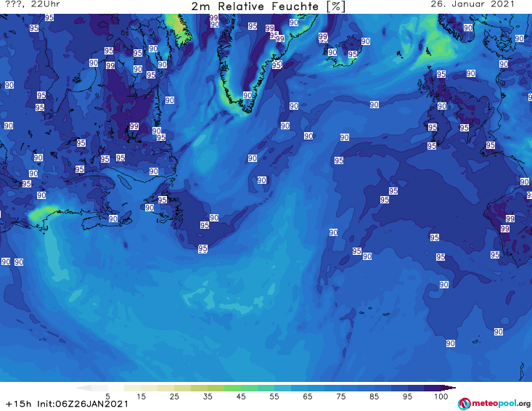This screenshot has width=532, height=411.
Task: Click legend scale label '45'
Action: [x=241, y=396]
